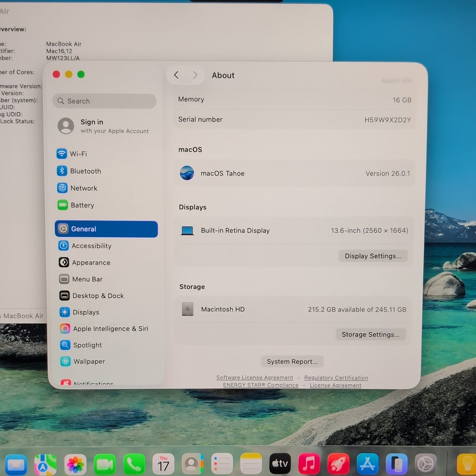Viewport: 476px width, 476px height.
Task: Open the Software License Agreement link
Action: tap(255, 378)
